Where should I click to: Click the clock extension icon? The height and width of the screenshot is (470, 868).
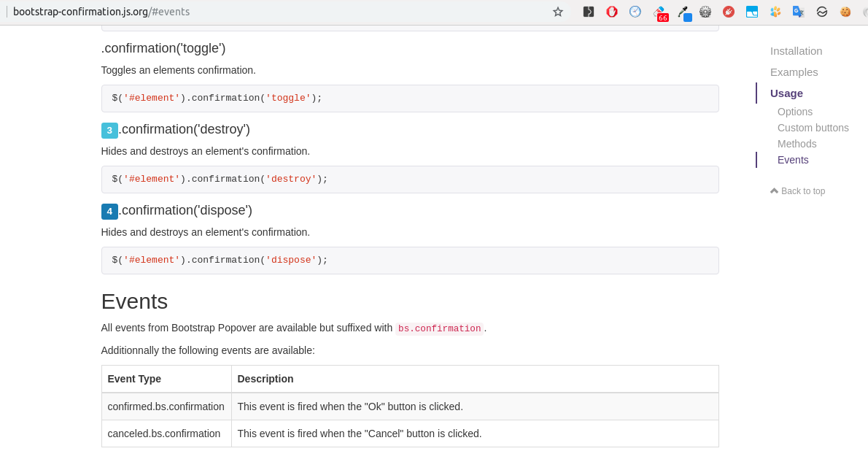tap(635, 11)
